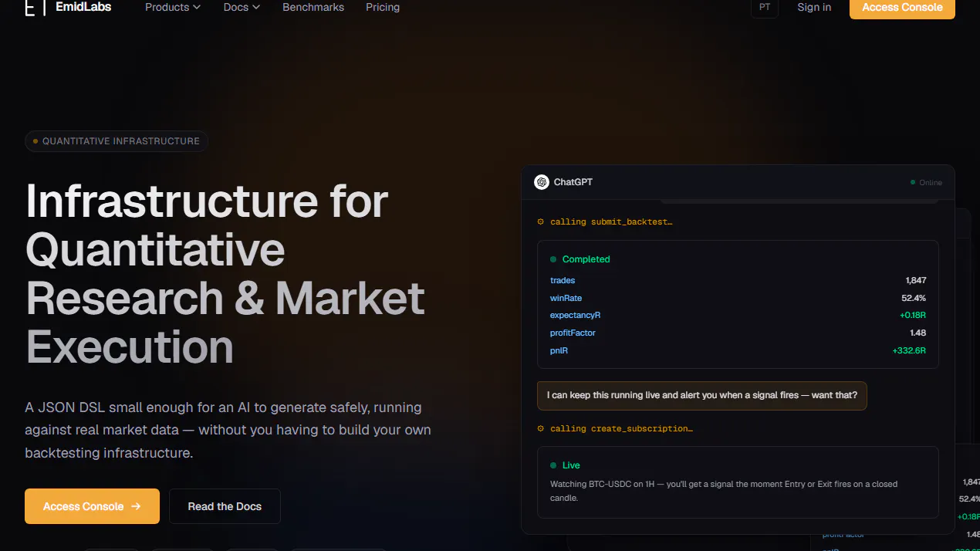980x551 pixels.
Task: Click the Infrastructure for Quantitative Research headline
Action: [x=225, y=273]
